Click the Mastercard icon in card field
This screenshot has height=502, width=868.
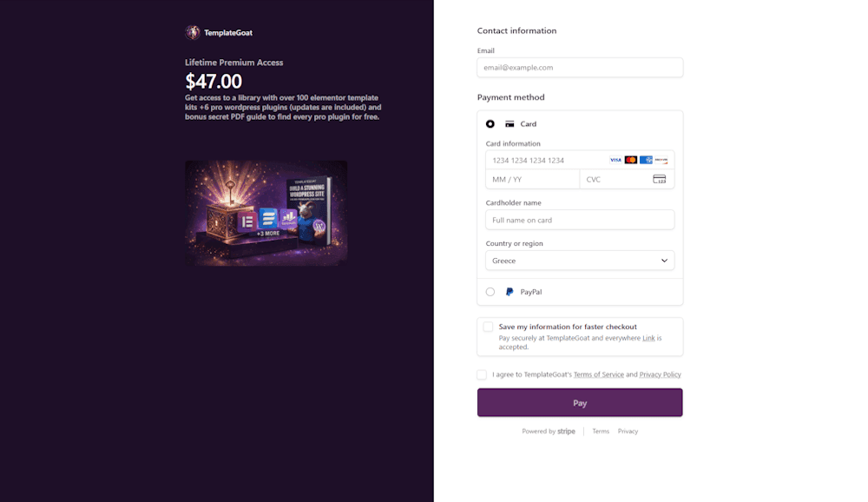pyautogui.click(x=631, y=160)
